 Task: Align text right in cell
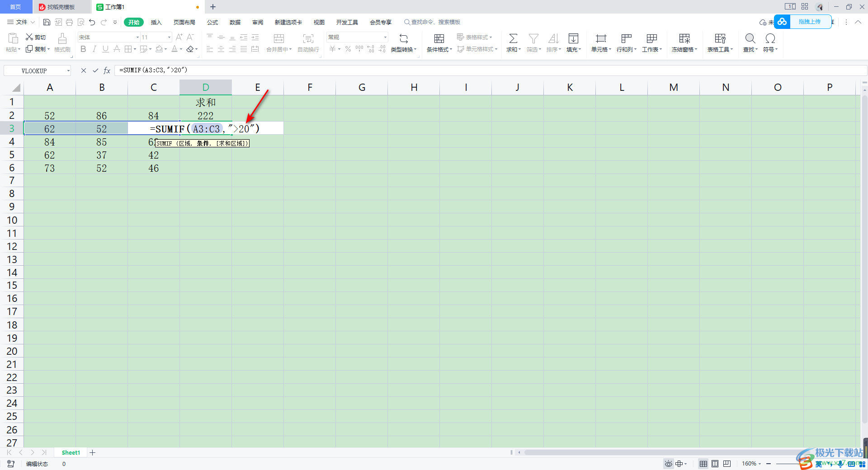pyautogui.click(x=232, y=49)
